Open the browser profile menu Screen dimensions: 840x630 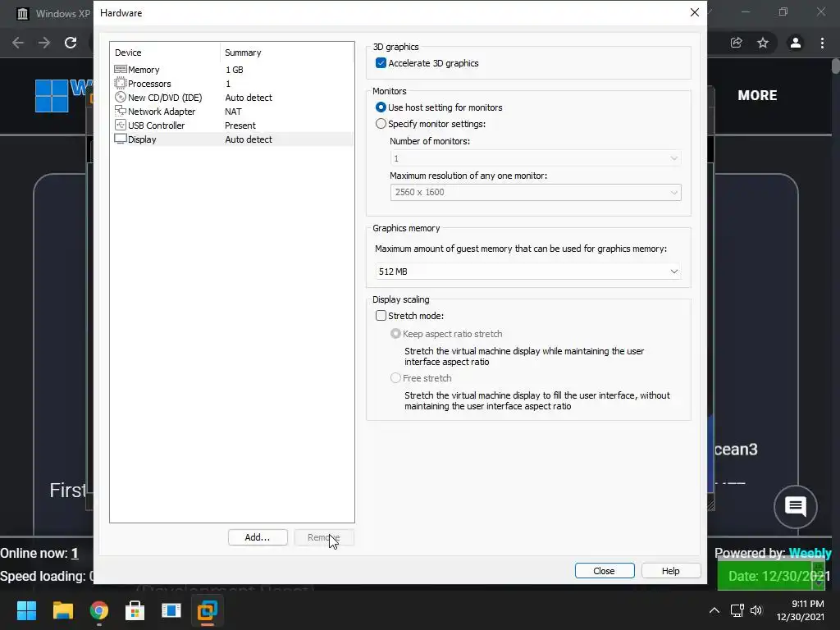pos(796,43)
